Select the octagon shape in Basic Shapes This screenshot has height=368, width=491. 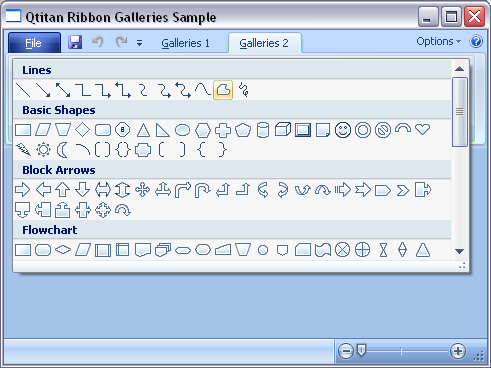[123, 130]
